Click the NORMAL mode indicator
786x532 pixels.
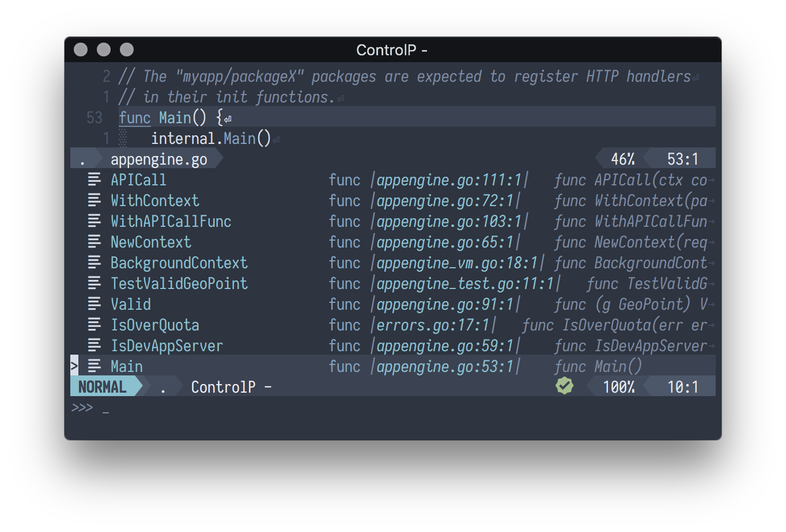point(103,387)
